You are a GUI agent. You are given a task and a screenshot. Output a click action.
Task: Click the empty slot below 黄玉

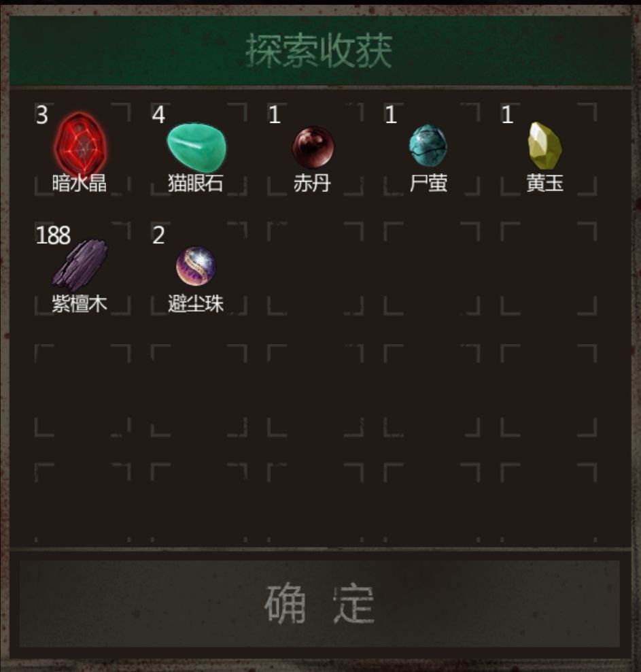(549, 268)
